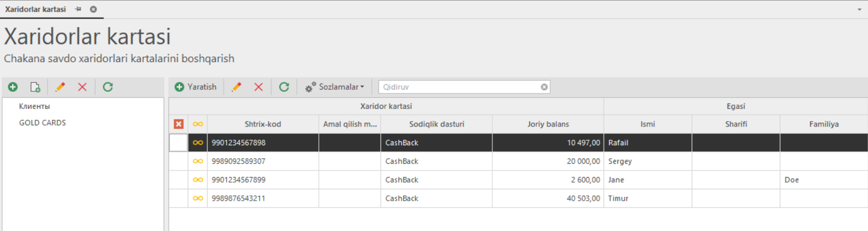
Task: Delete card with the red X toolbar icon
Action: click(x=258, y=87)
